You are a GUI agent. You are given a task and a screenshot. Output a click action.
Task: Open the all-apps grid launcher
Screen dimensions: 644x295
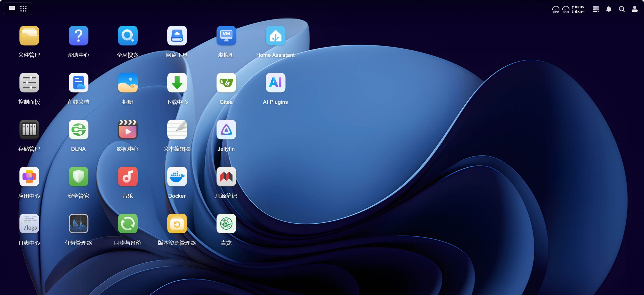coord(23,9)
